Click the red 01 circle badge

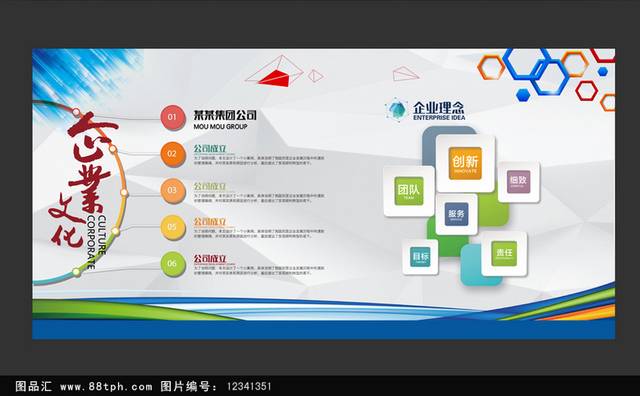173,117
